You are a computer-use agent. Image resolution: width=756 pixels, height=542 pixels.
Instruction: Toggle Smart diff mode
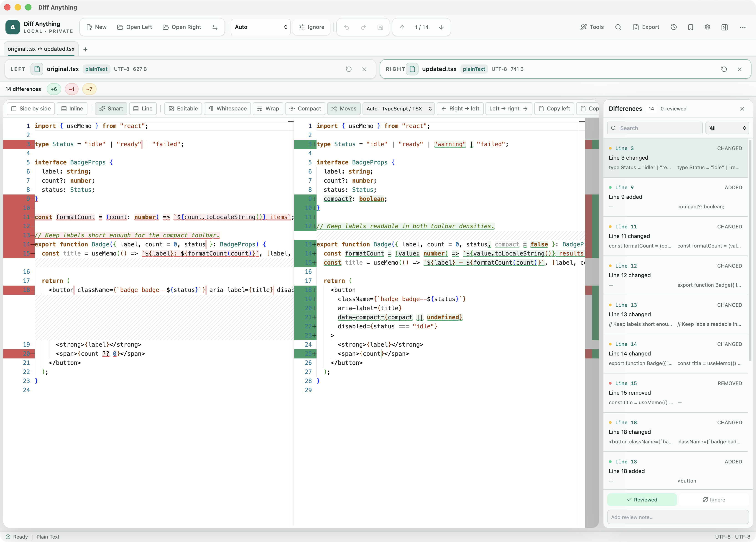pos(111,109)
